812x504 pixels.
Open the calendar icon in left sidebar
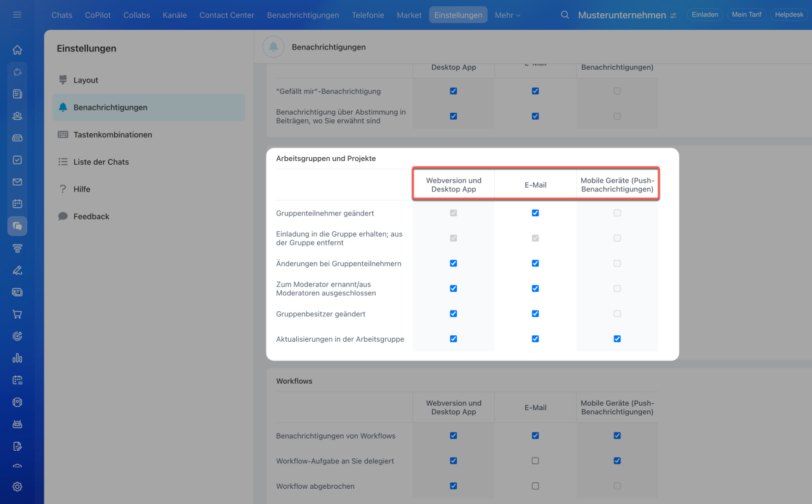[x=17, y=204]
